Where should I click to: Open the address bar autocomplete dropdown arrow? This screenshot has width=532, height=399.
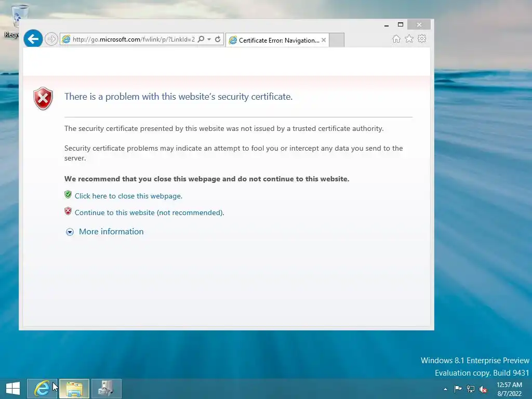(209, 39)
